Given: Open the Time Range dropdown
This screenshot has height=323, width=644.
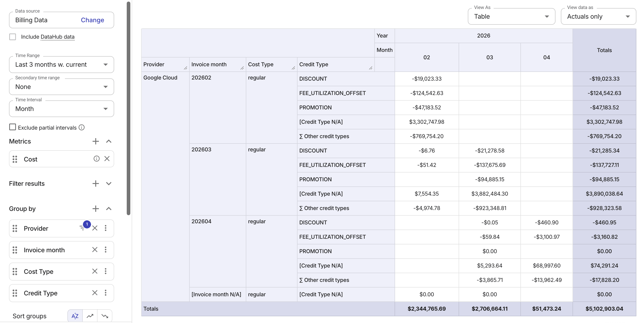Looking at the screenshot, I should pos(105,64).
